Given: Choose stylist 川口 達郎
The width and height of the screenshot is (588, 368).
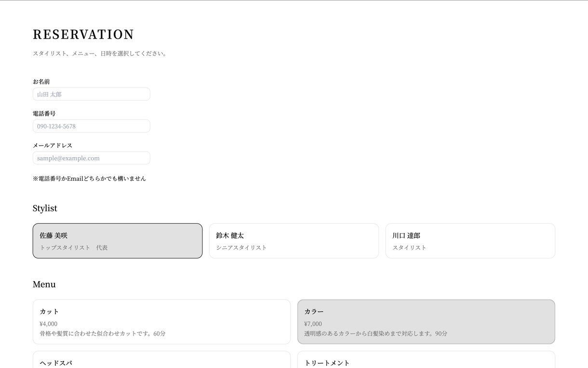Looking at the screenshot, I should pyautogui.click(x=470, y=241).
